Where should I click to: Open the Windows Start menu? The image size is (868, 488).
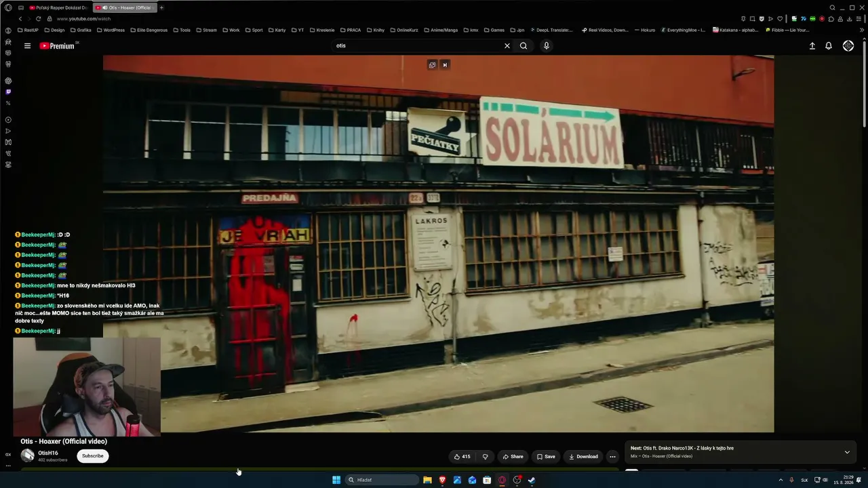[x=336, y=480]
